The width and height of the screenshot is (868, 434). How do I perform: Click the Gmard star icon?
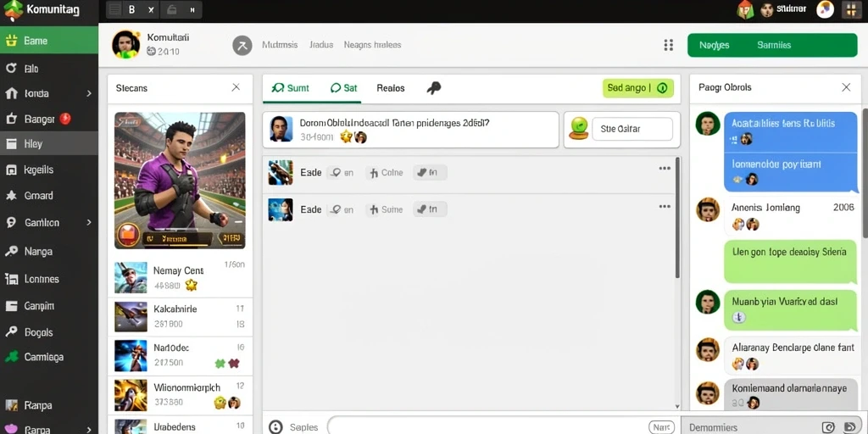(11, 196)
